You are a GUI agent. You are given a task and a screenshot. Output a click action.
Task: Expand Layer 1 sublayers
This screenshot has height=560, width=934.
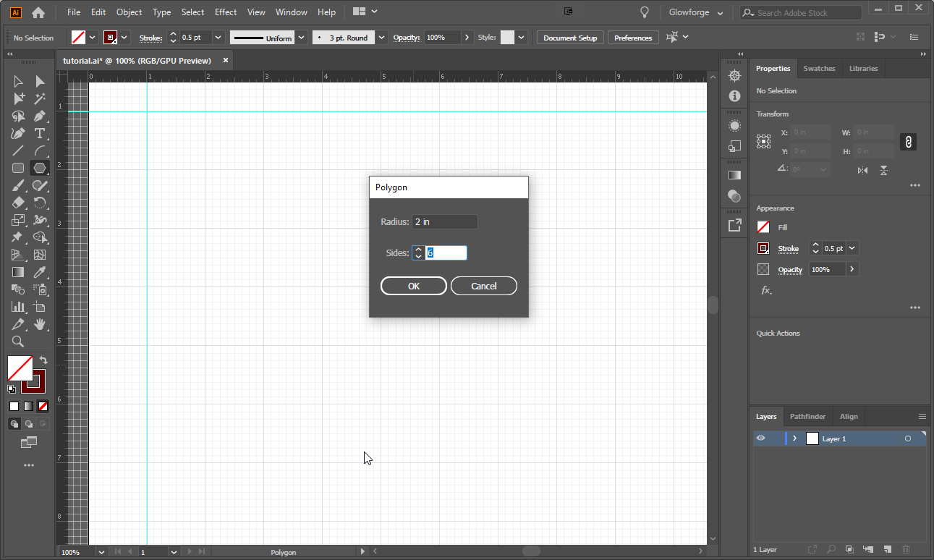click(x=794, y=438)
